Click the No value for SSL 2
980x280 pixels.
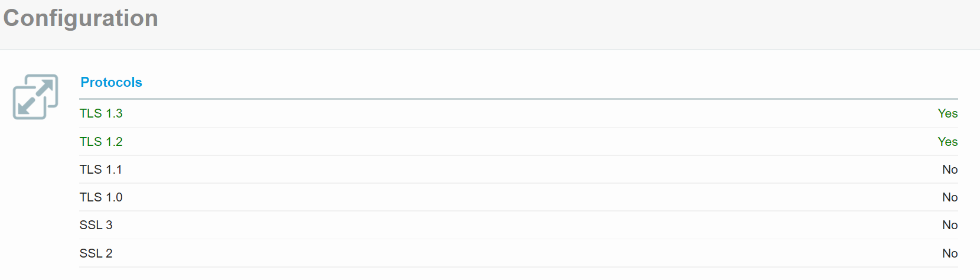950,253
